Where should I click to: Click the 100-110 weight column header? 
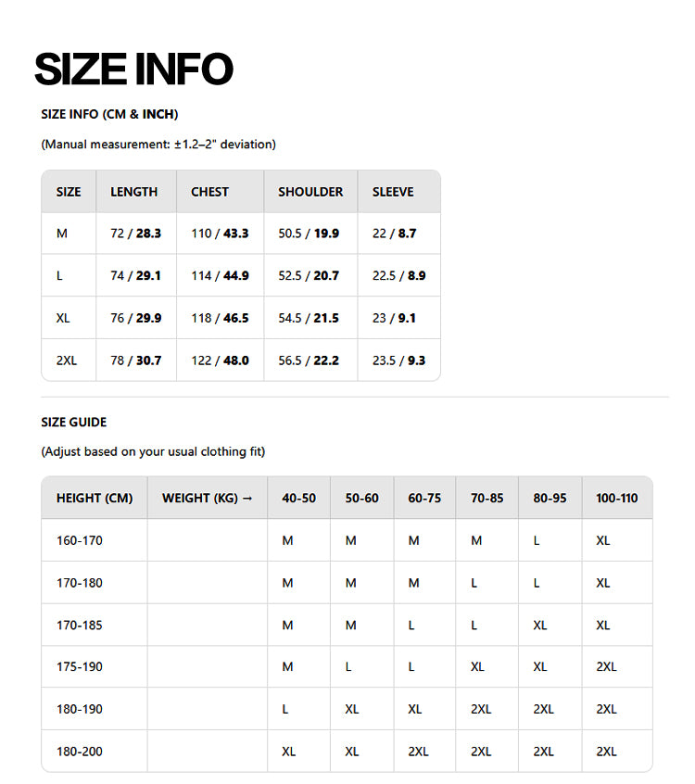pyautogui.click(x=617, y=499)
